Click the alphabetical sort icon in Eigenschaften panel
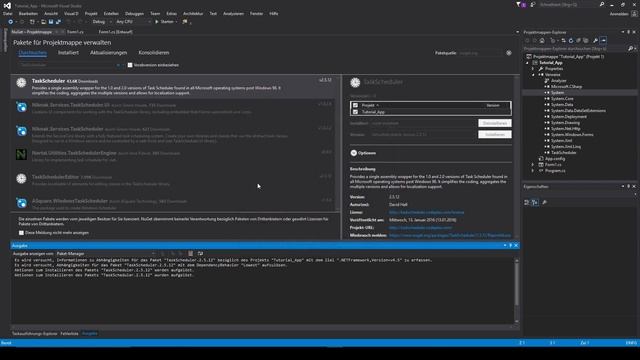The height and width of the screenshot is (360, 640). 535,202
